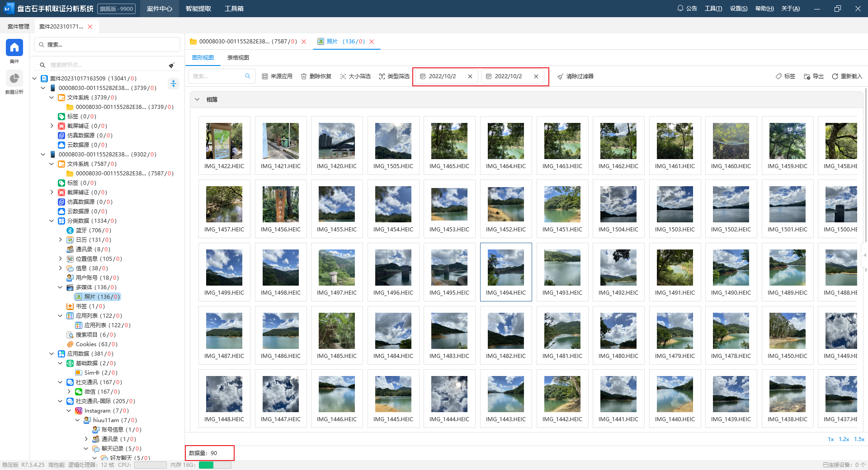Clear the first 2022/10/2 date filter
This screenshot has height=470, width=868.
pos(470,76)
